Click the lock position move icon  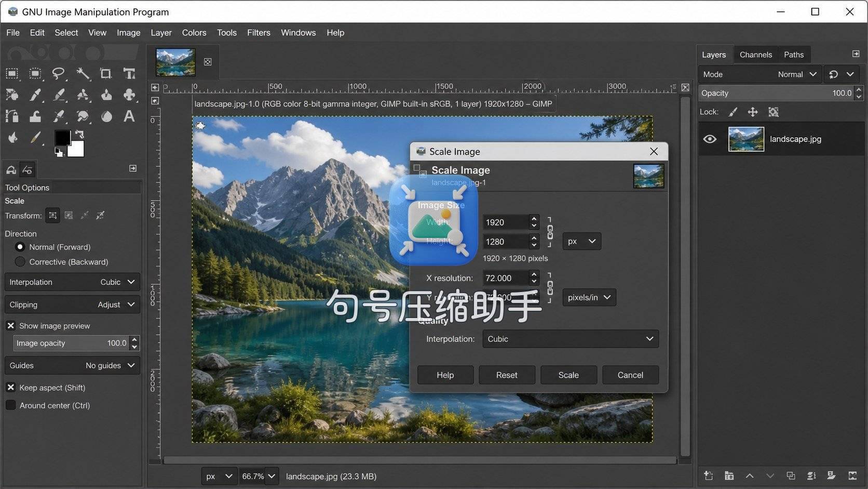coord(753,112)
